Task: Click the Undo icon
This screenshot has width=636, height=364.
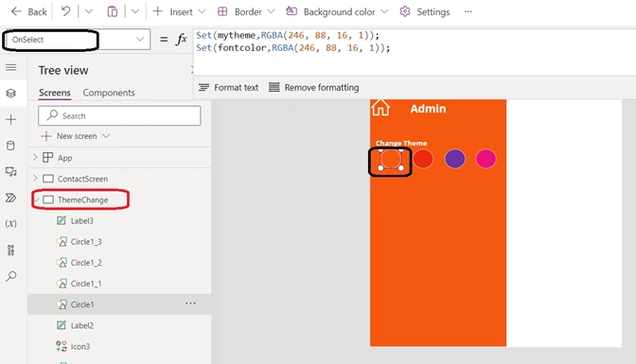Action: (65, 11)
